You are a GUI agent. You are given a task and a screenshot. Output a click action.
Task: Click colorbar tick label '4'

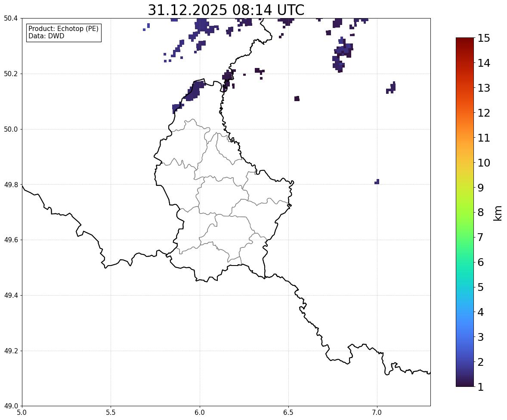(x=480, y=312)
